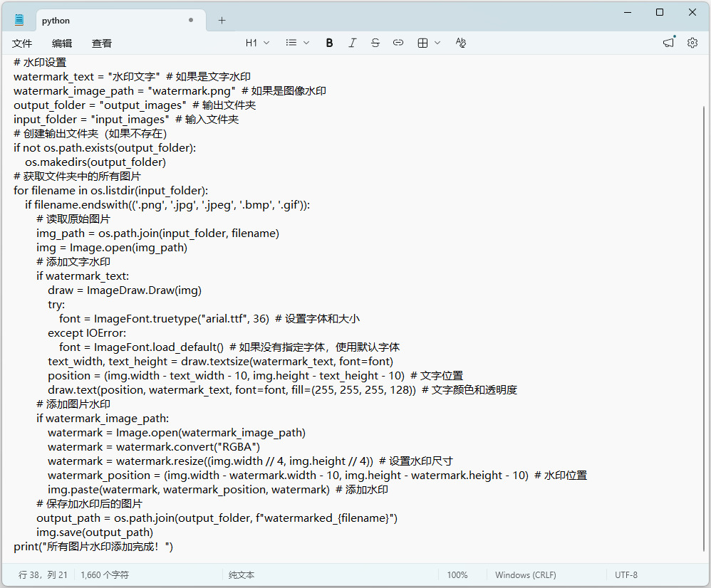Screen dimensions: 711x588
Task: Open the 查看 menu
Action: [x=102, y=43]
